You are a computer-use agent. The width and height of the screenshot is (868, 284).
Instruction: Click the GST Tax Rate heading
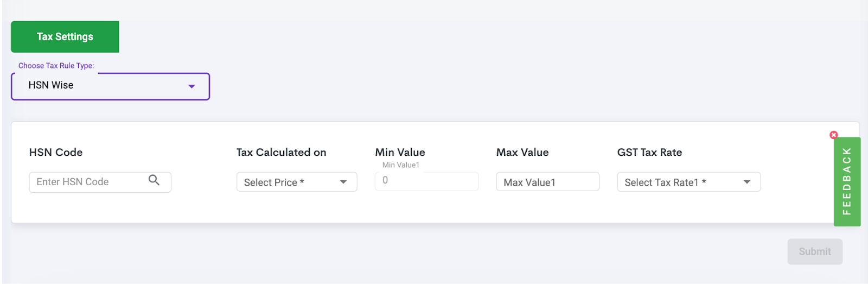pyautogui.click(x=649, y=153)
